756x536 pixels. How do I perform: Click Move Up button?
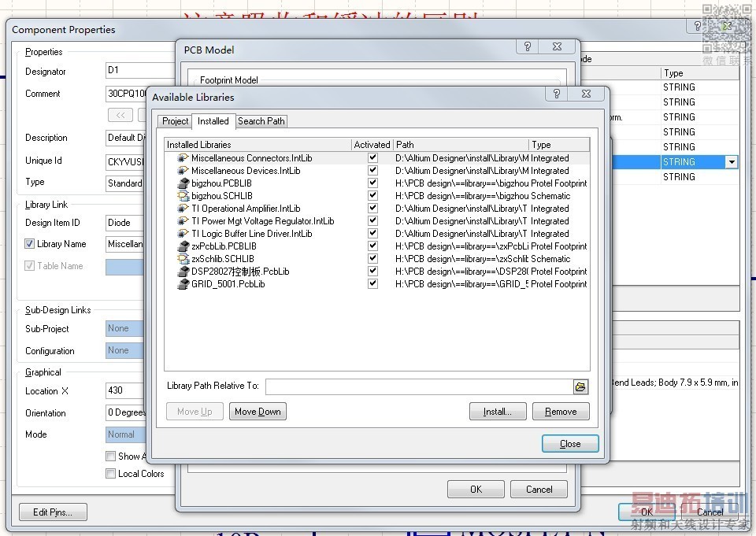coord(195,412)
